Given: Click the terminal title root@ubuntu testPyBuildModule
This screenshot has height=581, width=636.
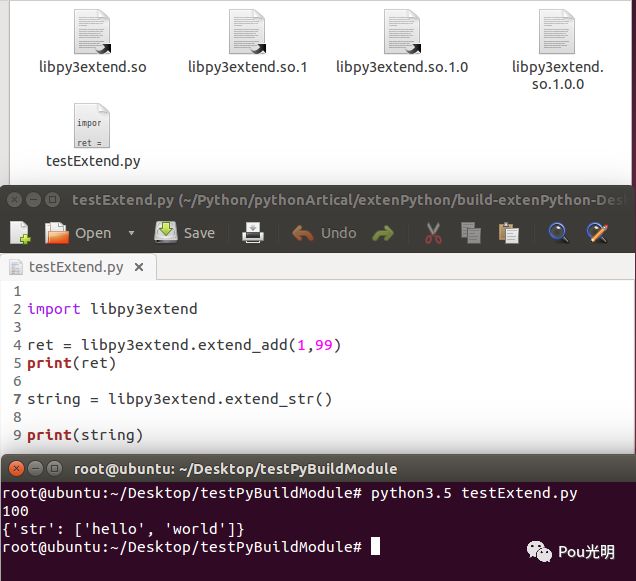Looking at the screenshot, I should tap(235, 469).
